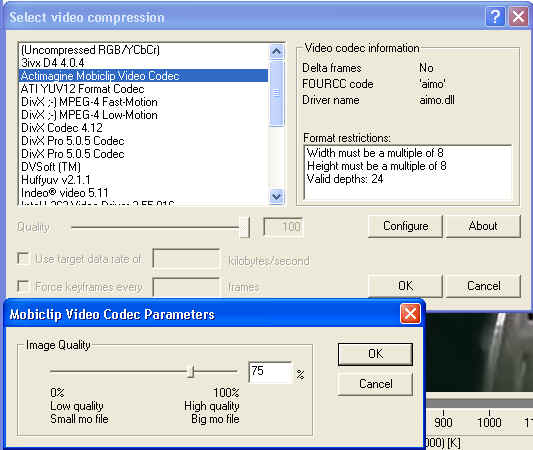533x450 pixels.
Task: Toggle Use target data rate checkbox
Action: tap(23, 258)
